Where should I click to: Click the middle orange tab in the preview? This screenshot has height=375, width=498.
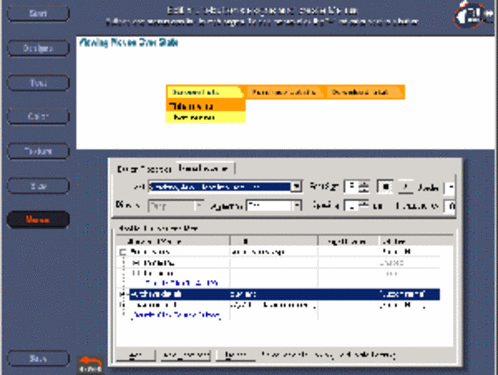[x=284, y=92]
